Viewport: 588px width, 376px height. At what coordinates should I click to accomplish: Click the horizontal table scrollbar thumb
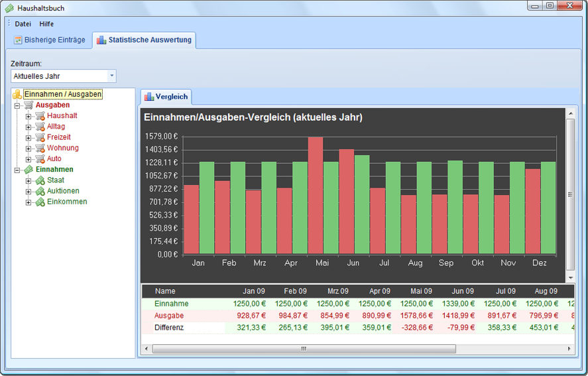pyautogui.click(x=304, y=349)
